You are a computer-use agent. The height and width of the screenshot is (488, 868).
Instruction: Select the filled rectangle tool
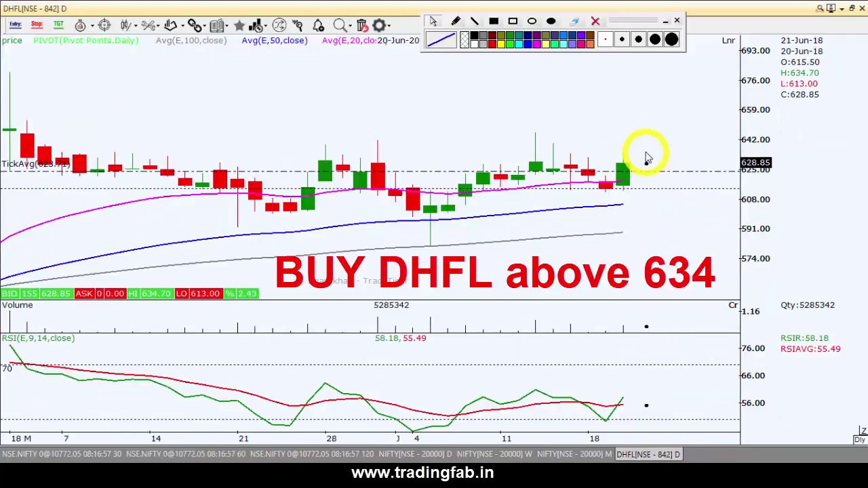(494, 21)
